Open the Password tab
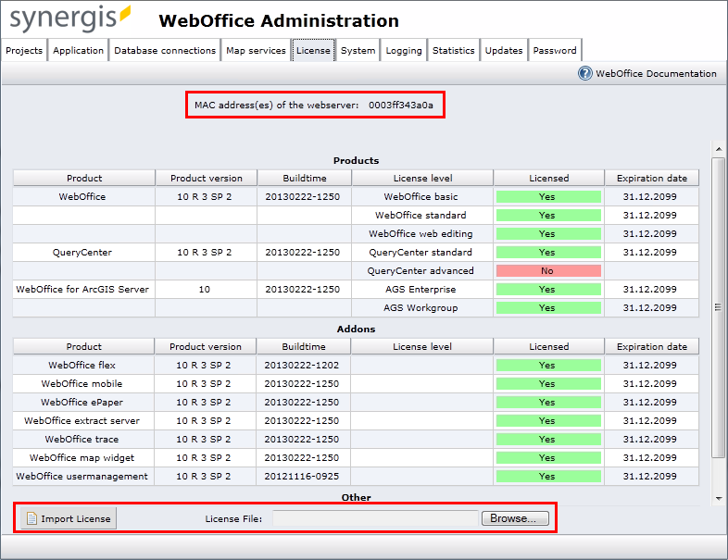Image resolution: width=728 pixels, height=560 pixels. pyautogui.click(x=555, y=51)
